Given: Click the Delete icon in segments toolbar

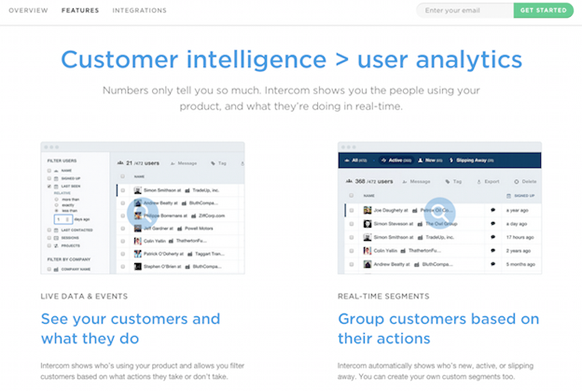Looking at the screenshot, I should click(x=516, y=182).
